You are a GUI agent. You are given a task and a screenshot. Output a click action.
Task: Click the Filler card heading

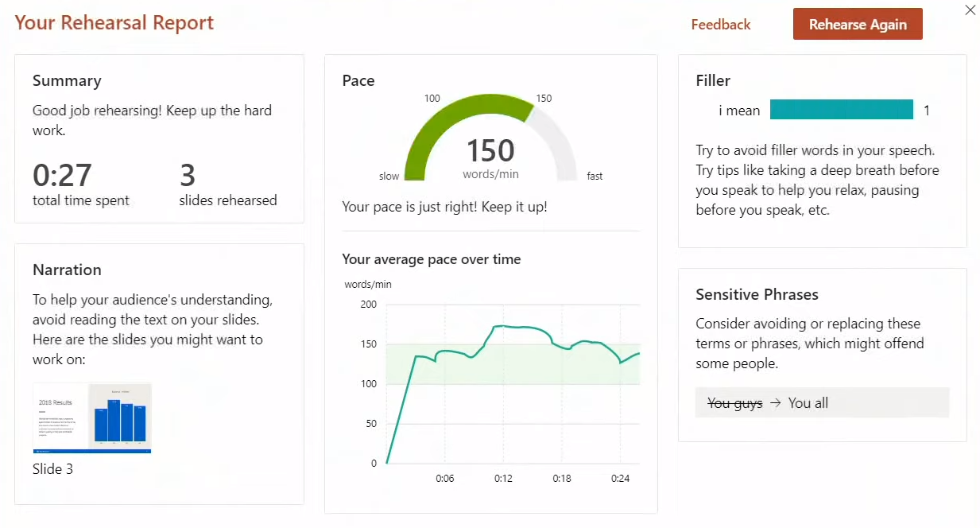click(713, 81)
